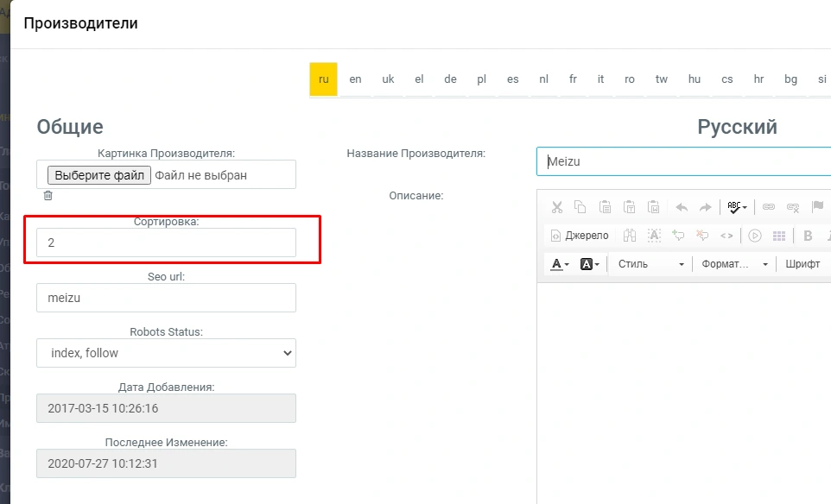Click the Select All icon in editor
Viewport: 831px width, 504px height.
coord(654,236)
